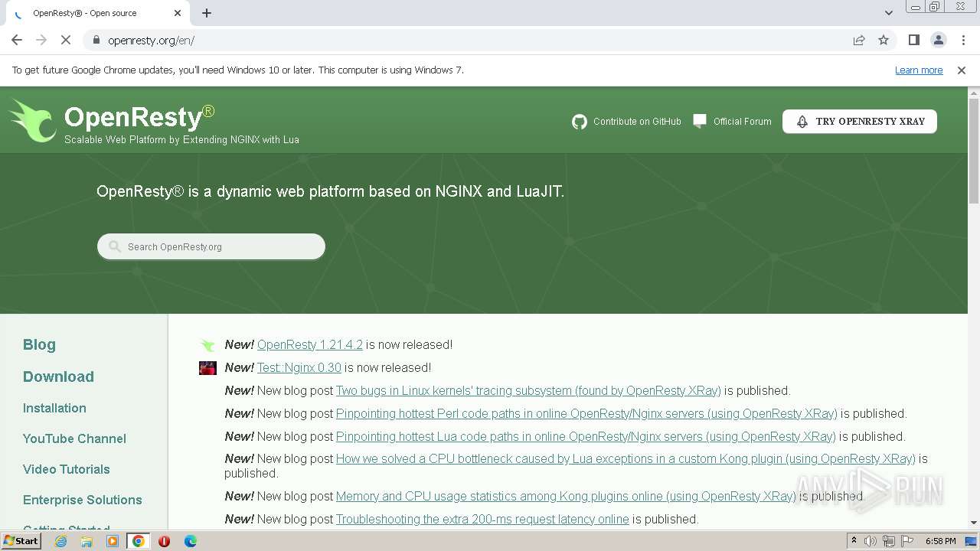Open File Explorer from taskbar

87,541
